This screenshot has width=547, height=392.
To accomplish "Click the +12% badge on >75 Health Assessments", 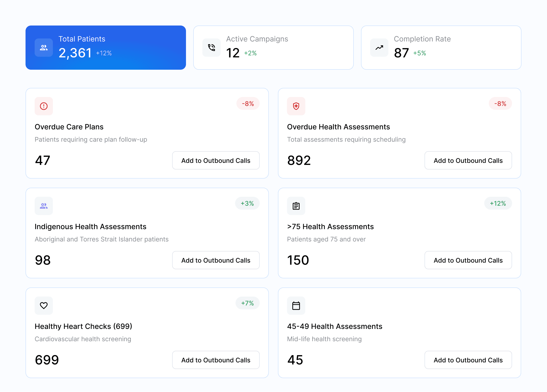I will coord(498,203).
